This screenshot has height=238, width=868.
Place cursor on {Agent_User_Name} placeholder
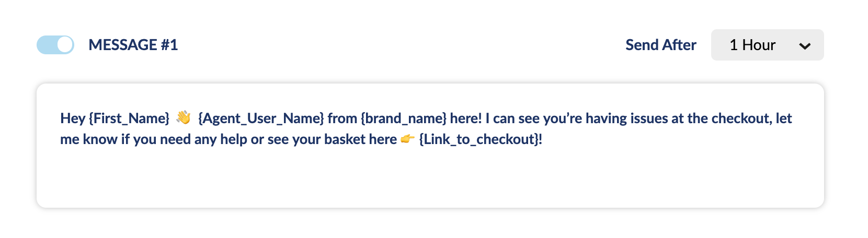(x=261, y=118)
